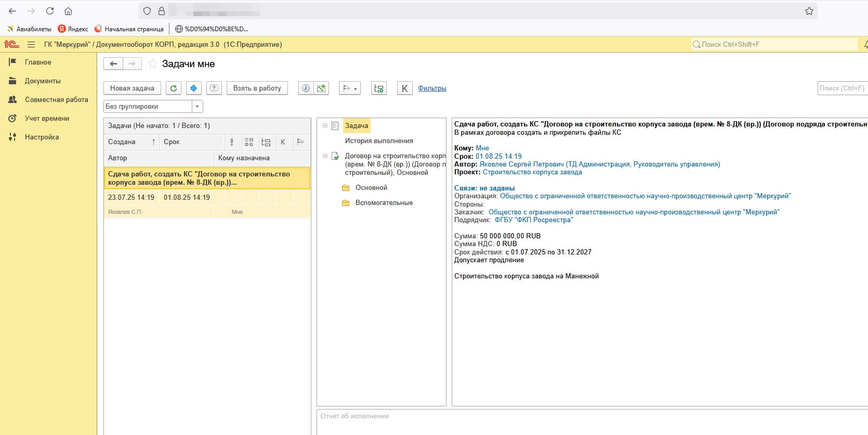
Task: Select the История выполнения tree item
Action: point(379,141)
